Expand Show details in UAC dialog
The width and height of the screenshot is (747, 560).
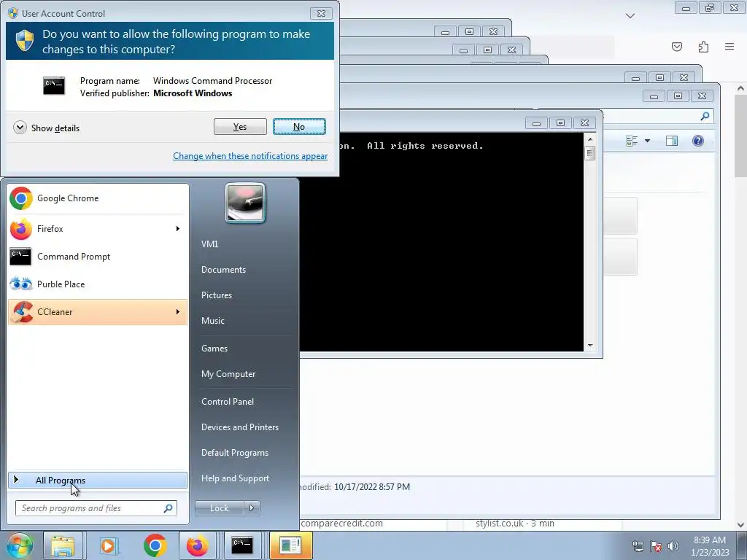coord(47,128)
